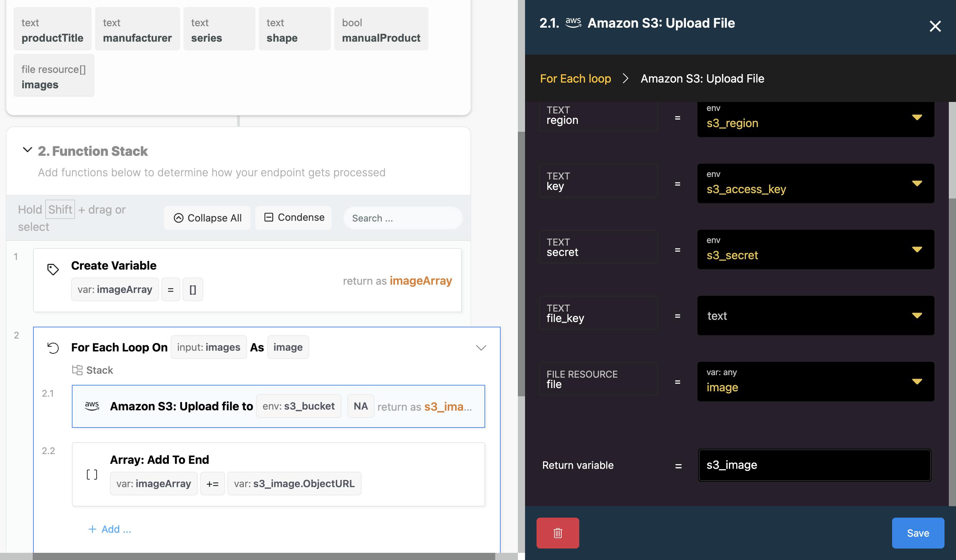Click the red trash delete icon
This screenshot has width=956, height=560.
(x=557, y=533)
